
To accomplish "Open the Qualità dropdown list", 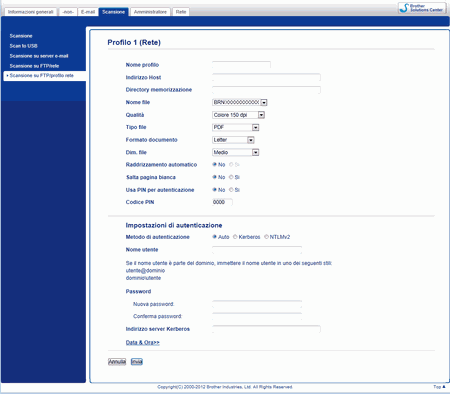I will (x=238, y=115).
